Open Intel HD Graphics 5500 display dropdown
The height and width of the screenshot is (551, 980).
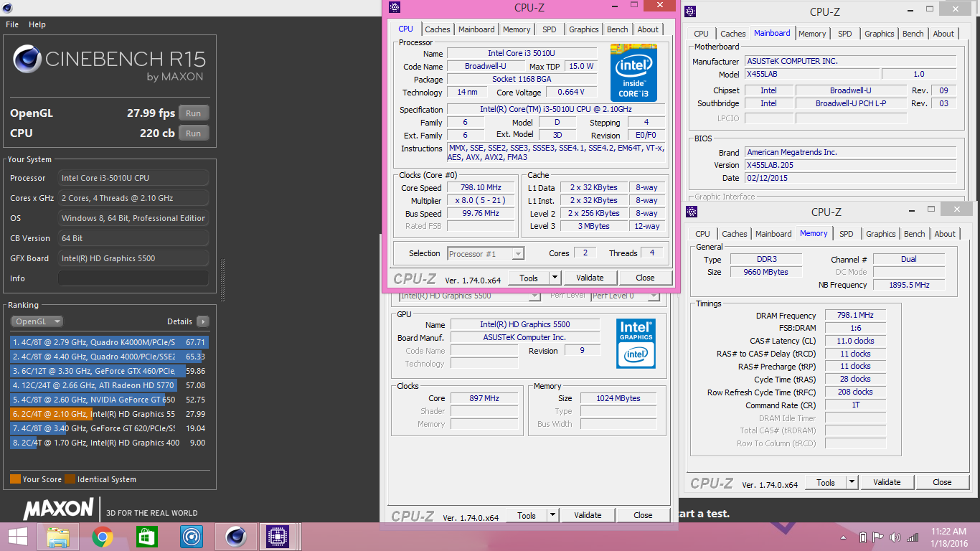pyautogui.click(x=470, y=296)
